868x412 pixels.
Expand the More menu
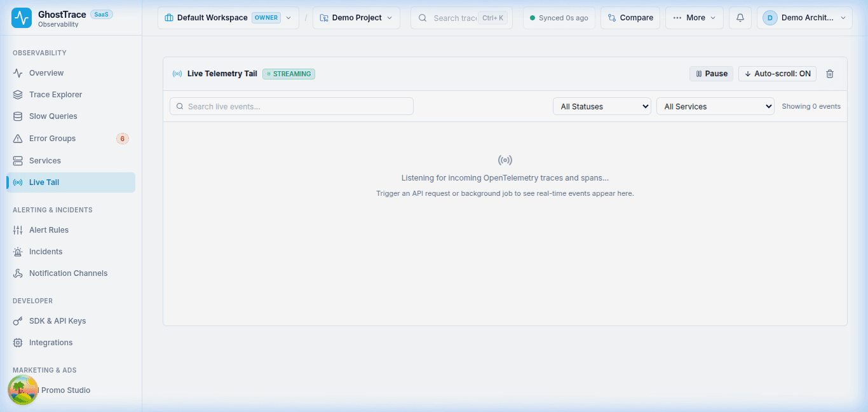click(695, 18)
